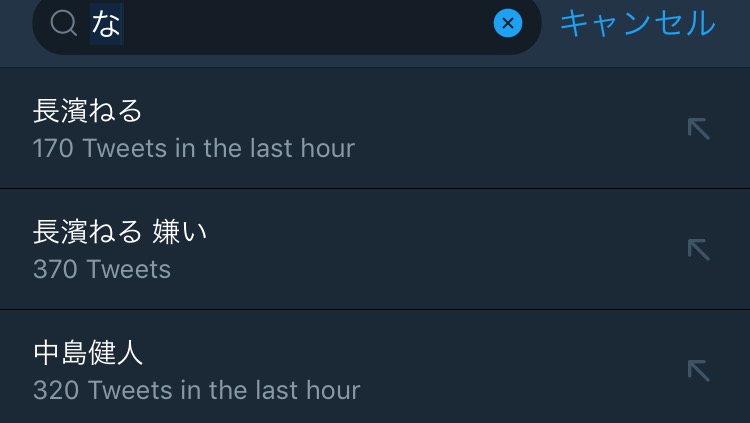Clear the search text with the X button
Screen dimensions: 750x423
pos(508,23)
